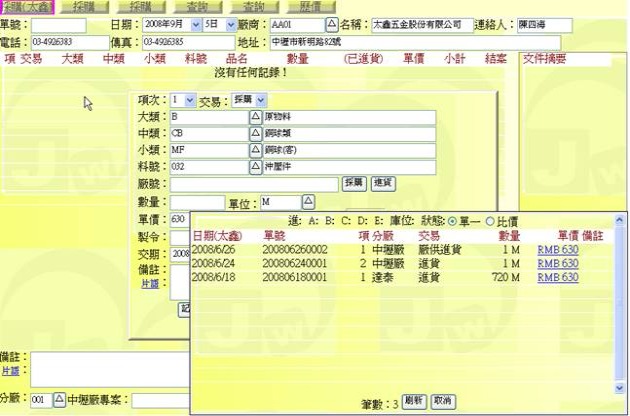Click the 廠號 input field

tap(254, 183)
